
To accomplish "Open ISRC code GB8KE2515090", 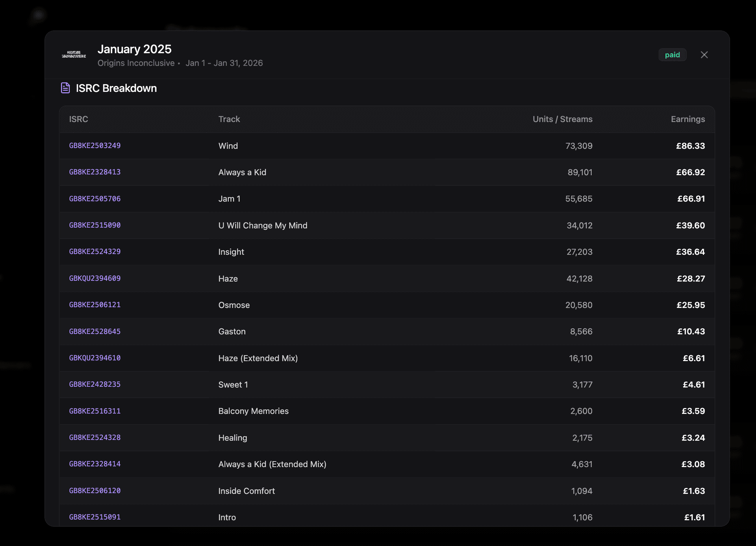I will pyautogui.click(x=95, y=225).
